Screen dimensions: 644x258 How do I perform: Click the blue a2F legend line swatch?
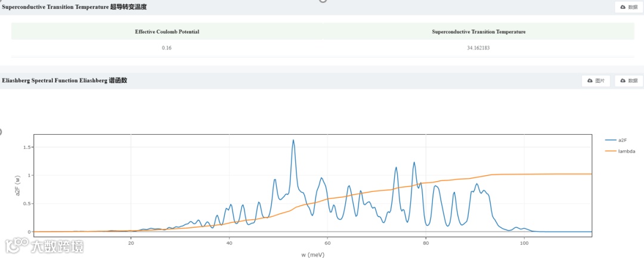click(x=611, y=140)
